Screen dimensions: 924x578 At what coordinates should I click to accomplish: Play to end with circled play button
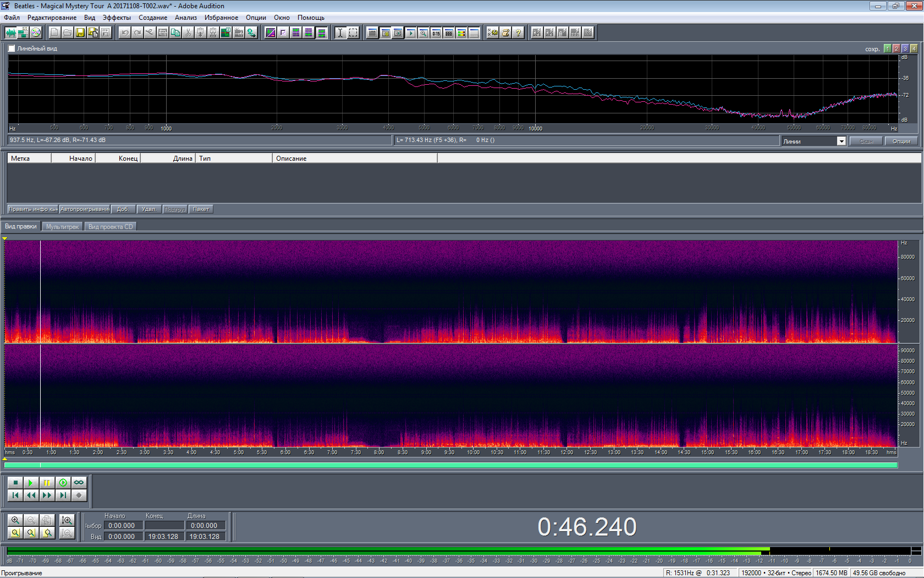63,483
